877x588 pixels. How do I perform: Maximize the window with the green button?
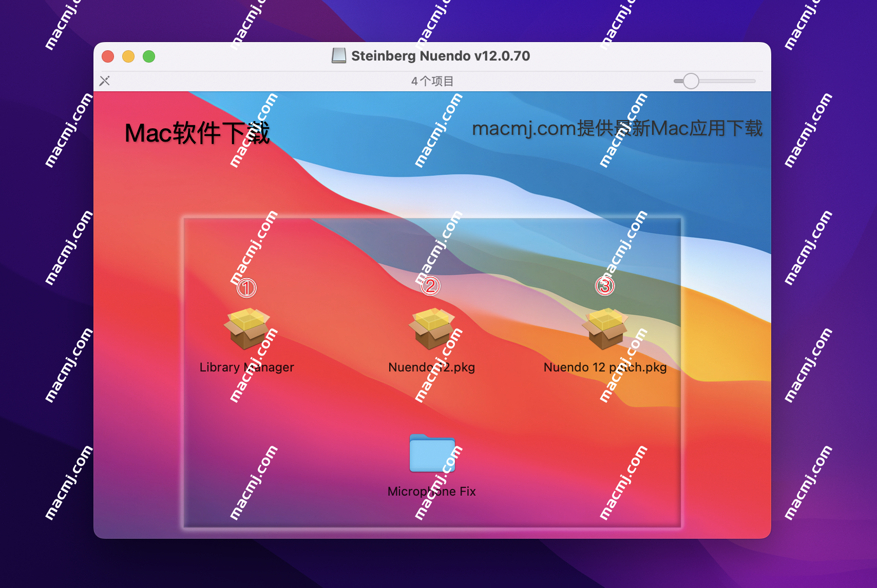149,56
